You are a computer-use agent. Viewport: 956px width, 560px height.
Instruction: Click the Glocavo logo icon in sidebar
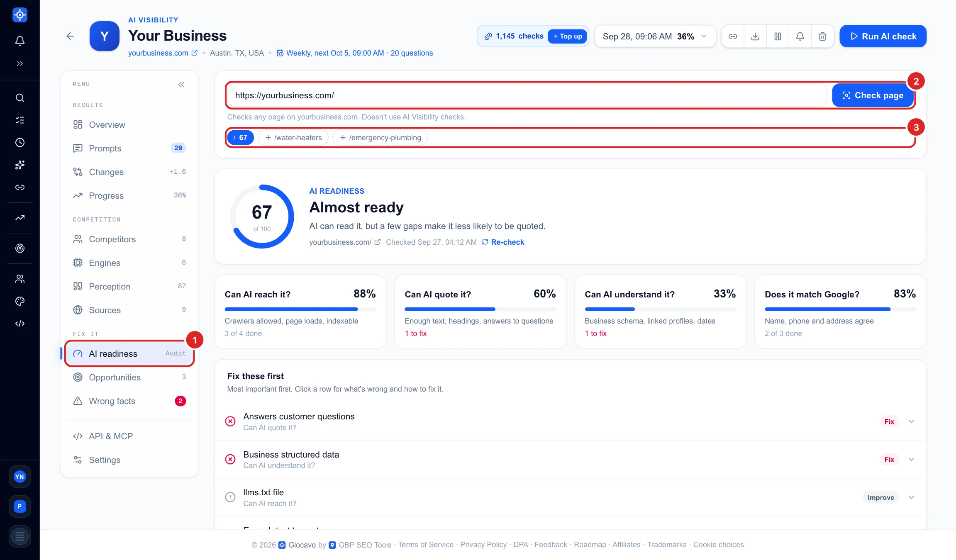click(20, 15)
